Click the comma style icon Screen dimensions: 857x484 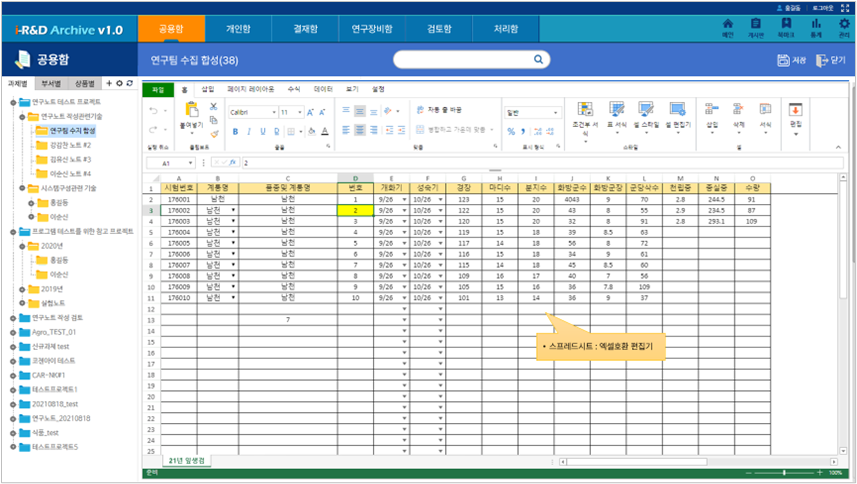tap(523, 131)
